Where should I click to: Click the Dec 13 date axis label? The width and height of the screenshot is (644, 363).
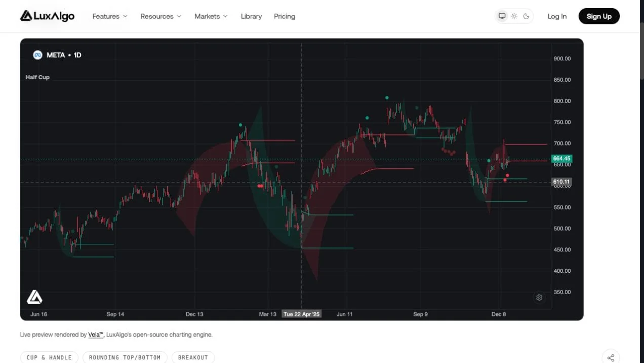click(194, 314)
